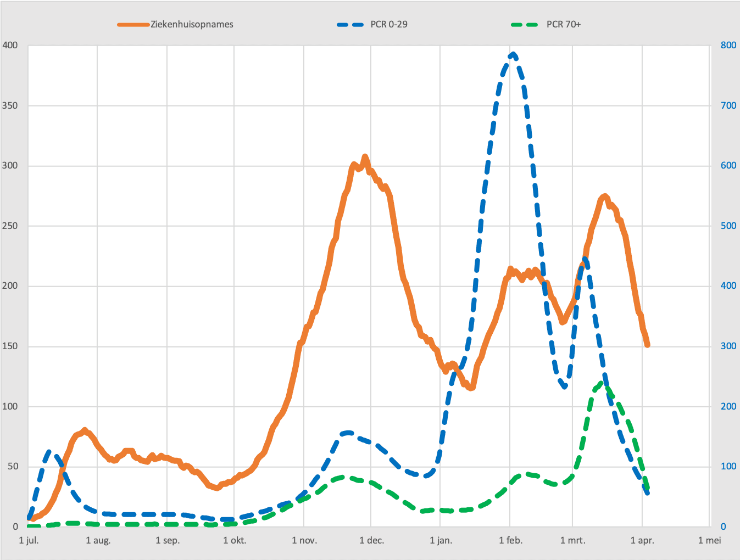Select the left axis value 150

coord(10,346)
